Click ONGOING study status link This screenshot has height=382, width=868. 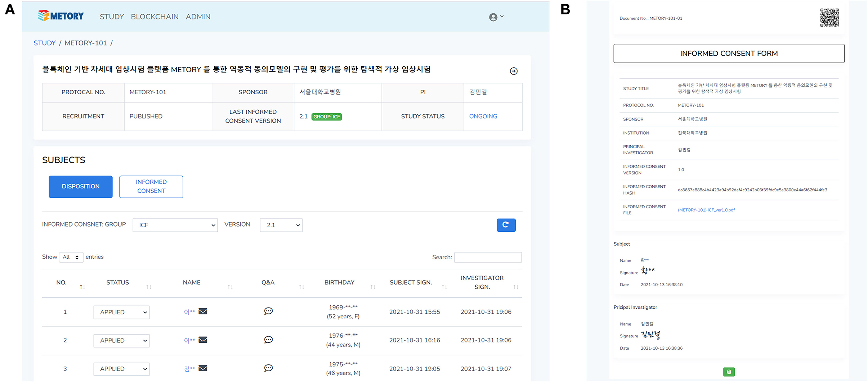[x=483, y=117]
